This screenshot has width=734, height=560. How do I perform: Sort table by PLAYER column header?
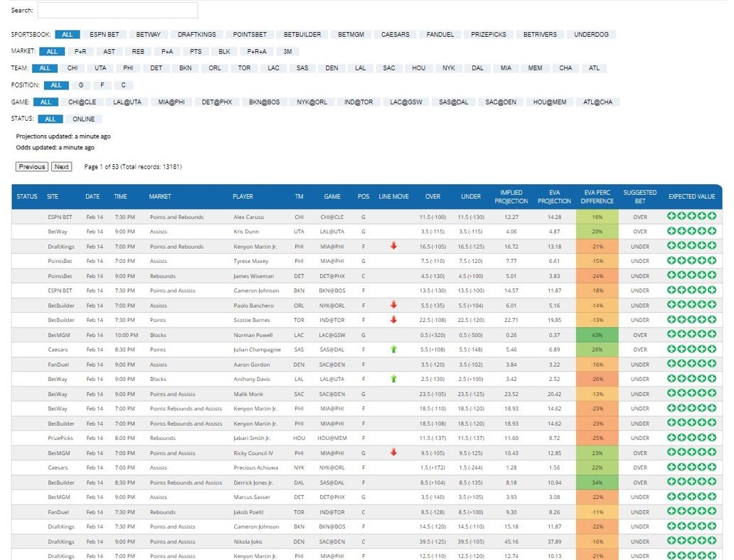(243, 196)
